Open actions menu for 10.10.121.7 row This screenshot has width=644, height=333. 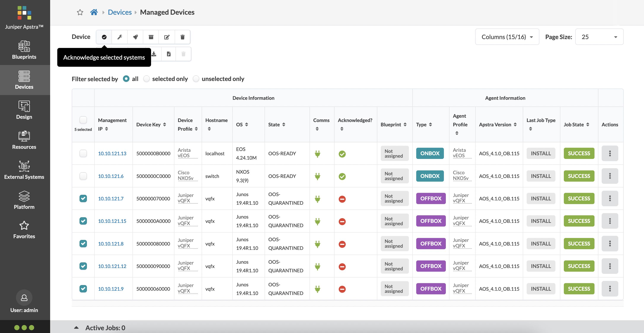(x=610, y=198)
